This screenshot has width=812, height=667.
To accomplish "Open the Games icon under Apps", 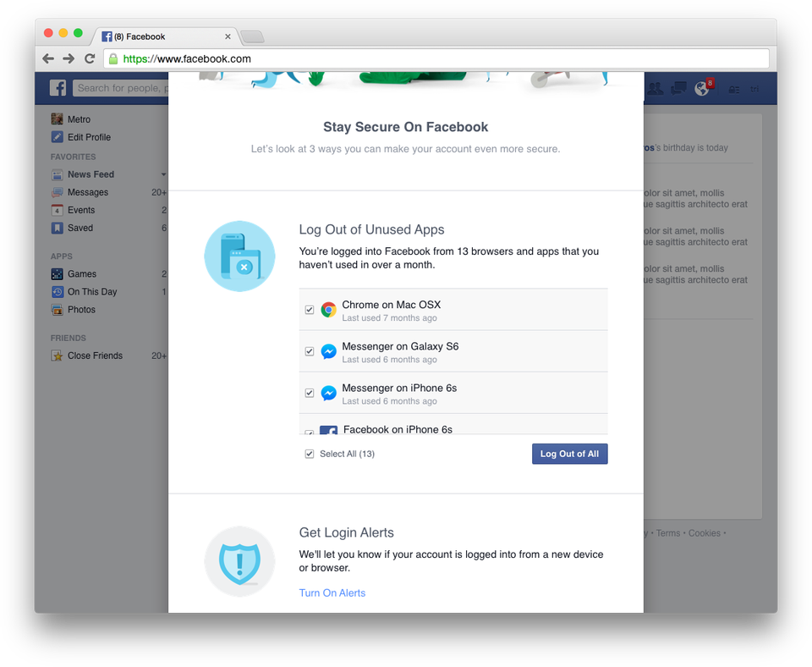I will [57, 273].
